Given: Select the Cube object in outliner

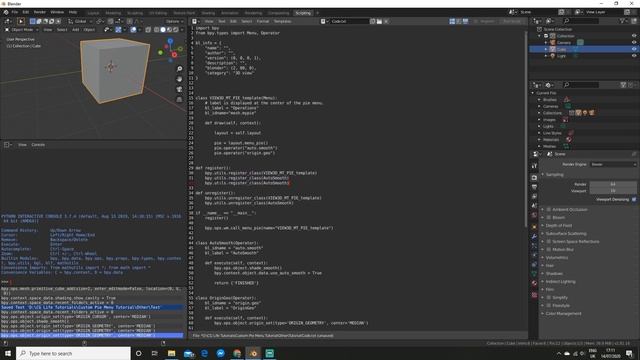Looking at the screenshot, I should (562, 49).
